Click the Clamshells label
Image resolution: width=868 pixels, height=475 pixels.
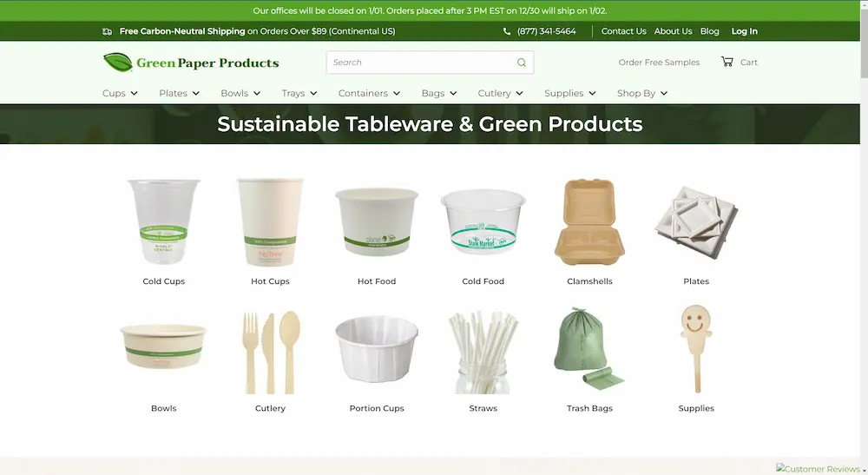point(589,281)
